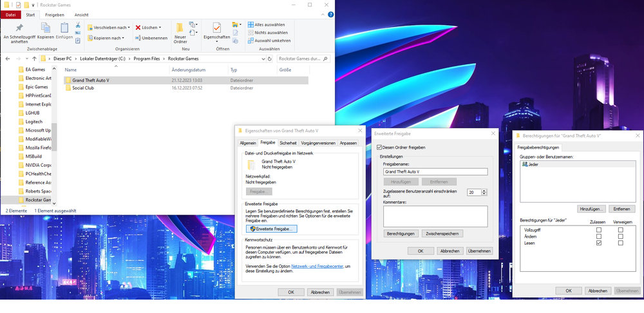Select the Jeder user group entry
The height and width of the screenshot is (313, 644).
pyautogui.click(x=578, y=164)
